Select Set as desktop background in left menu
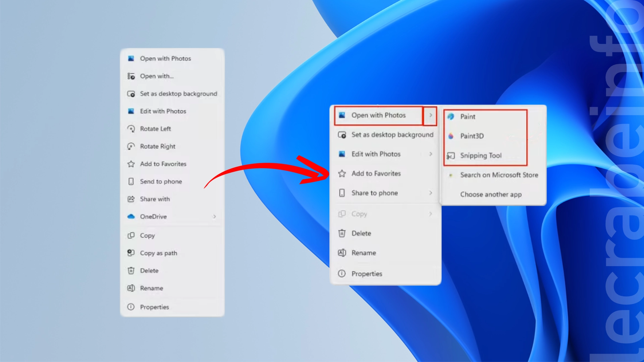 tap(178, 94)
